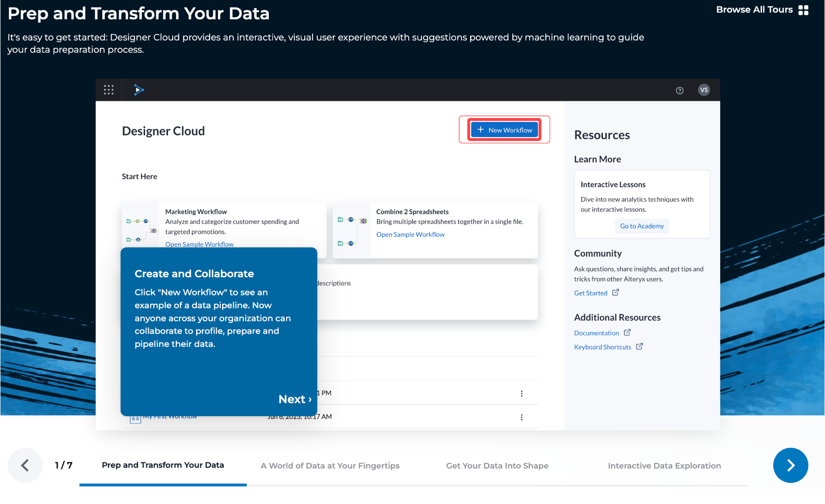Image resolution: width=825 pixels, height=504 pixels.
Task: Click Next in the Create and Collaborate popup
Action: tap(294, 399)
